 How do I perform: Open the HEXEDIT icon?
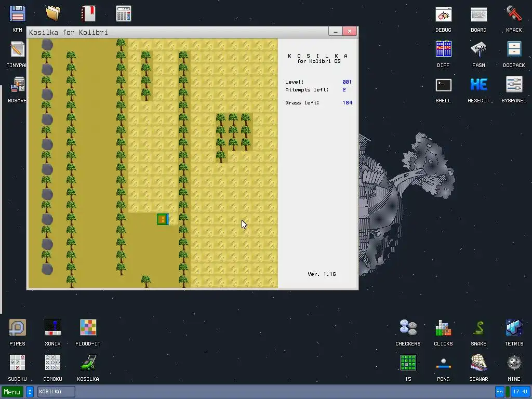click(478, 85)
